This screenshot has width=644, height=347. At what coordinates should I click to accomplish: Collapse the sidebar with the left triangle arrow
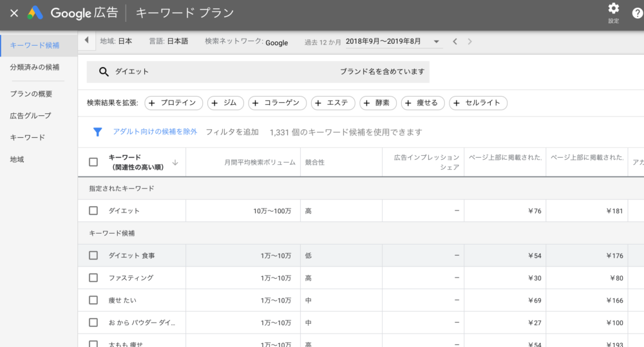86,41
